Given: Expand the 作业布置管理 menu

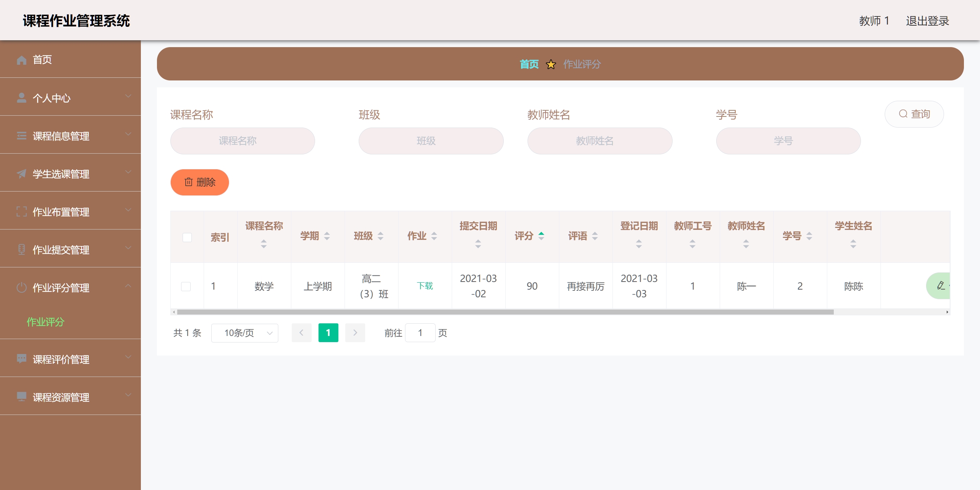Looking at the screenshot, I should [x=128, y=210].
